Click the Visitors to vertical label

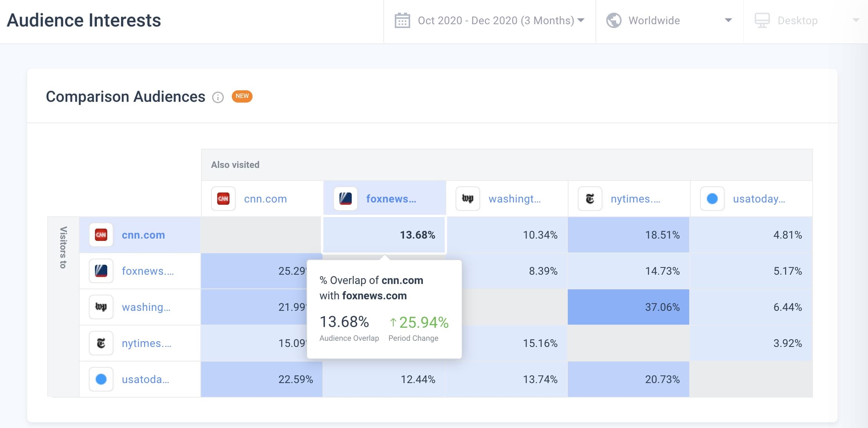(x=63, y=247)
